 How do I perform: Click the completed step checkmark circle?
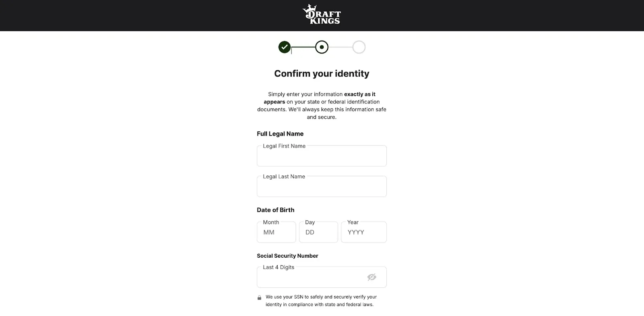285,47
